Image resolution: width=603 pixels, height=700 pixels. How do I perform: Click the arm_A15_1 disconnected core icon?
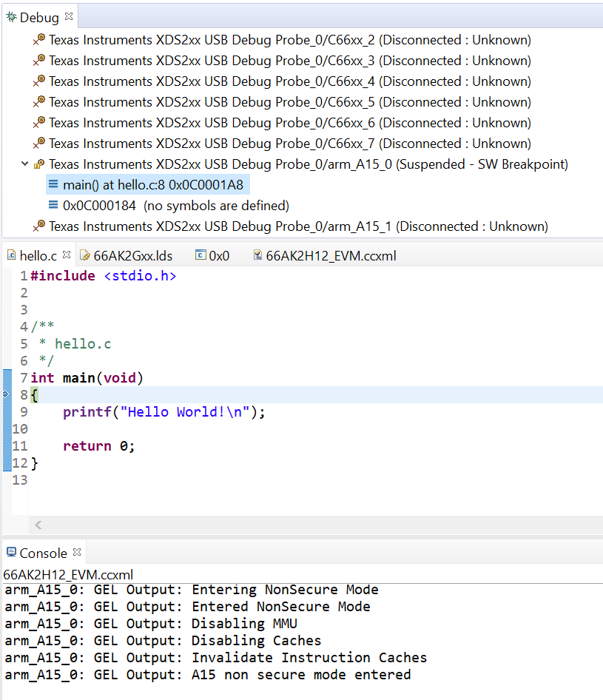pos(38,226)
